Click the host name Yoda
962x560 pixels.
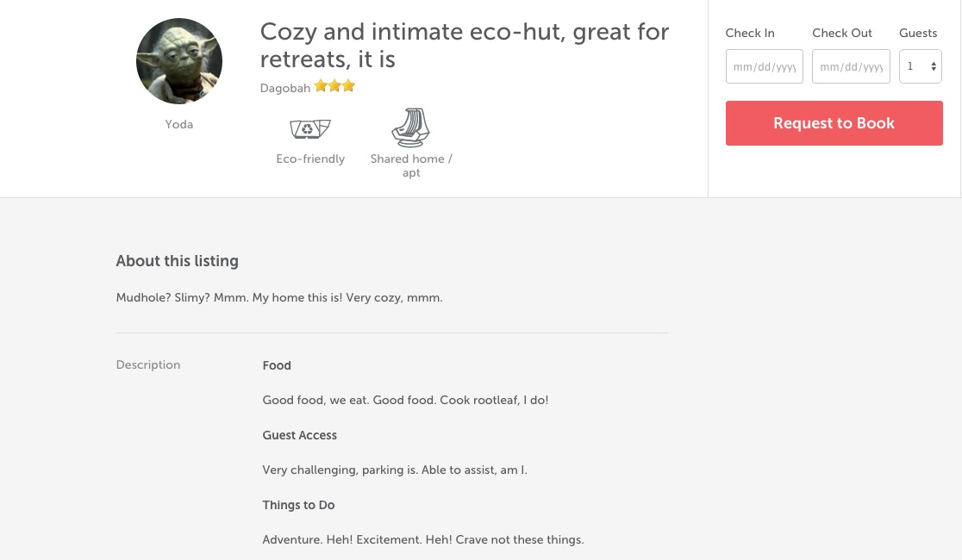click(179, 124)
